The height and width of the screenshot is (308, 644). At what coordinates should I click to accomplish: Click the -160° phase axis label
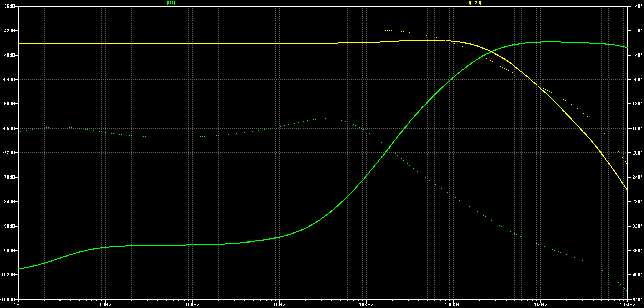tap(637, 128)
